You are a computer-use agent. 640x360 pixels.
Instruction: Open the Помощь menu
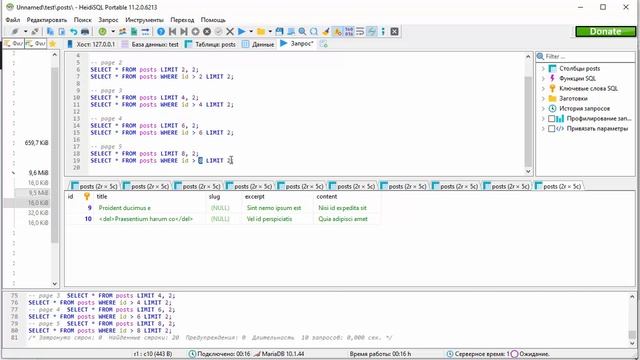click(213, 20)
